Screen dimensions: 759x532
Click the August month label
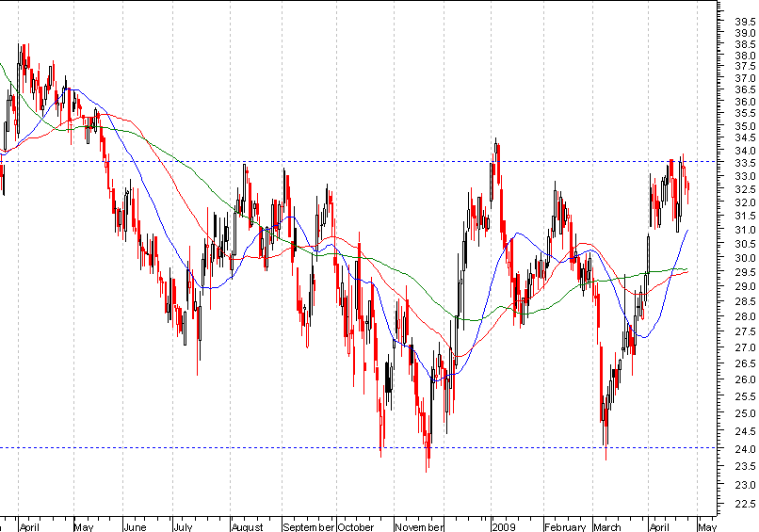tap(248, 526)
